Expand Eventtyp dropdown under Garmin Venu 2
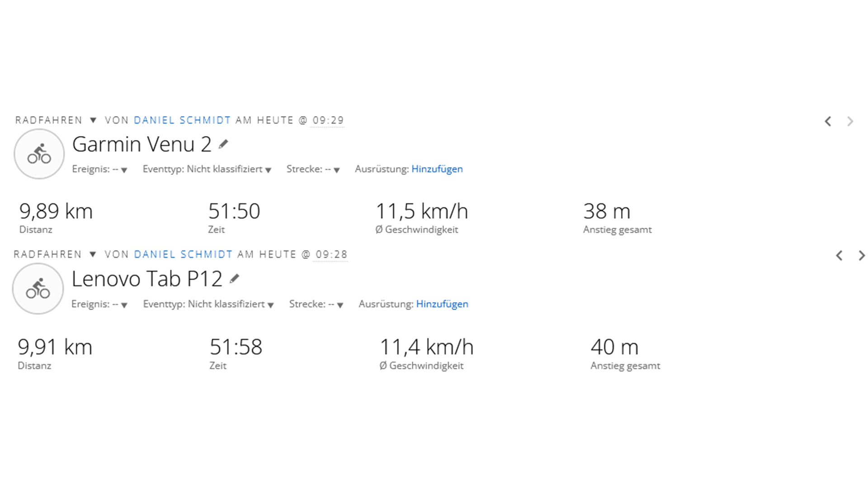868x488 pixels. coord(268,170)
